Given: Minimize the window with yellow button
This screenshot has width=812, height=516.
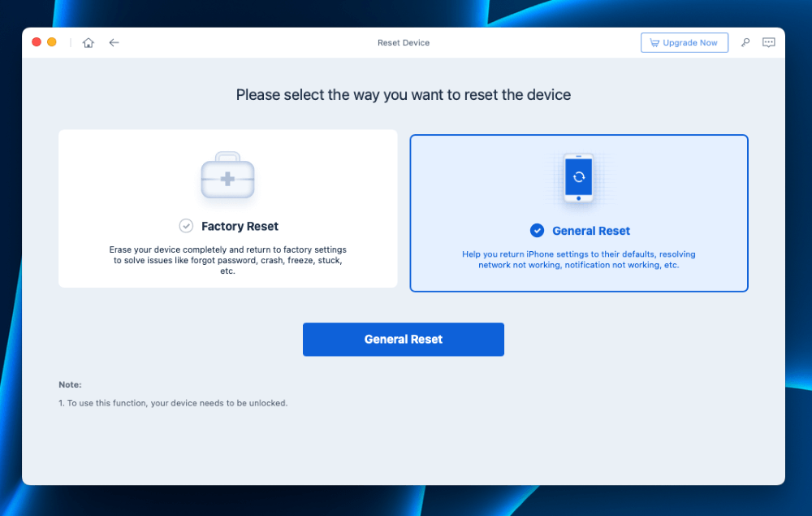Looking at the screenshot, I should (52, 42).
